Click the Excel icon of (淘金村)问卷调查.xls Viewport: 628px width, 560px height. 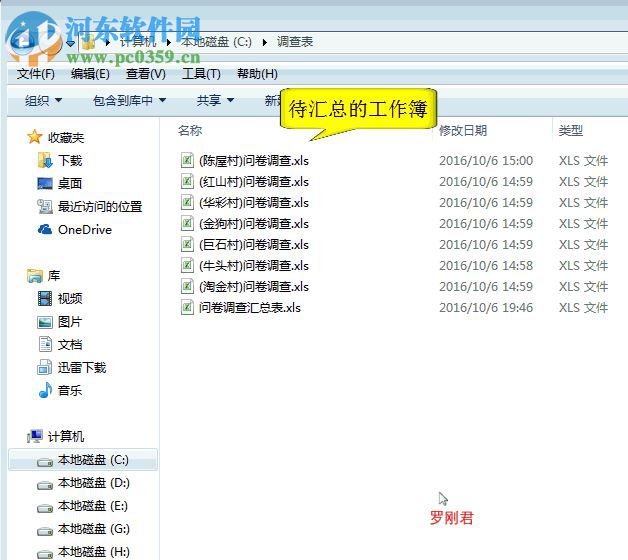click(x=187, y=286)
